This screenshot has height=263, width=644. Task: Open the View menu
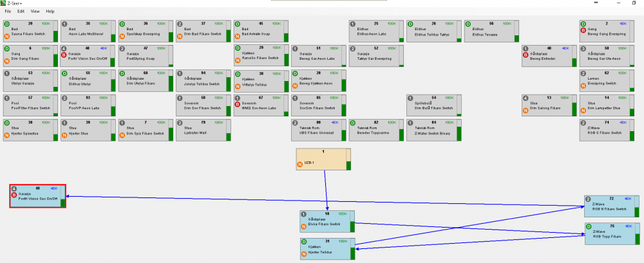tap(35, 12)
